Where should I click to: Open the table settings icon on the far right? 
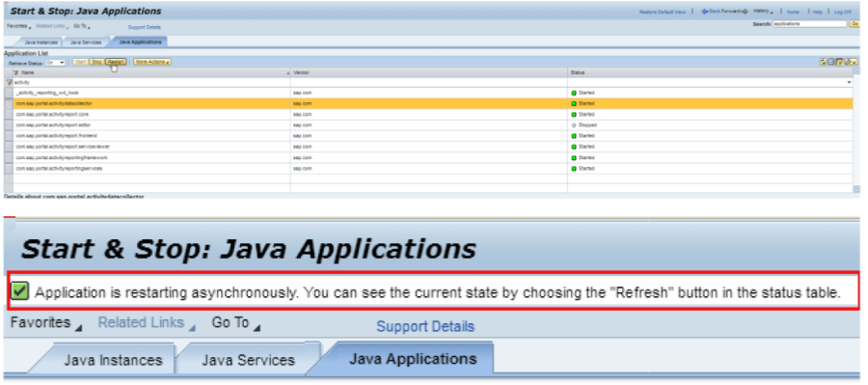click(x=852, y=62)
